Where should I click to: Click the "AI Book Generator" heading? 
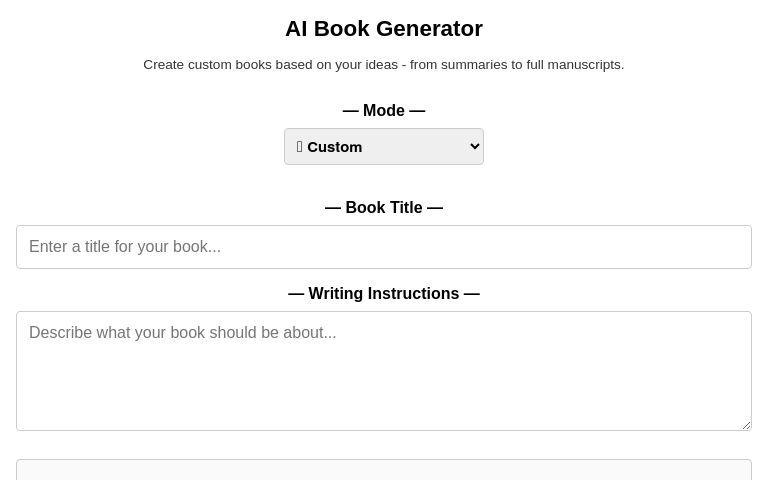pyautogui.click(x=384, y=29)
